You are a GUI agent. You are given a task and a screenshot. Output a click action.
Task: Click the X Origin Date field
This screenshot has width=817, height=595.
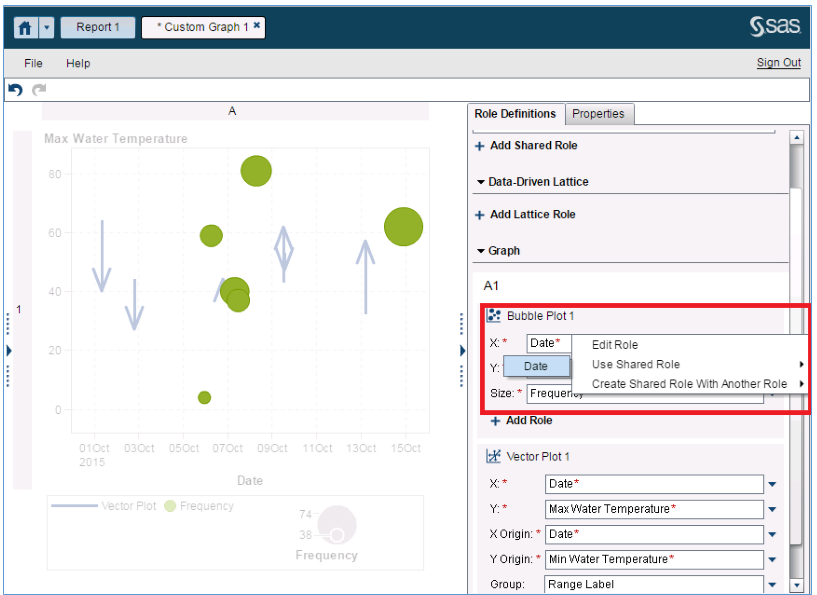[x=654, y=534]
